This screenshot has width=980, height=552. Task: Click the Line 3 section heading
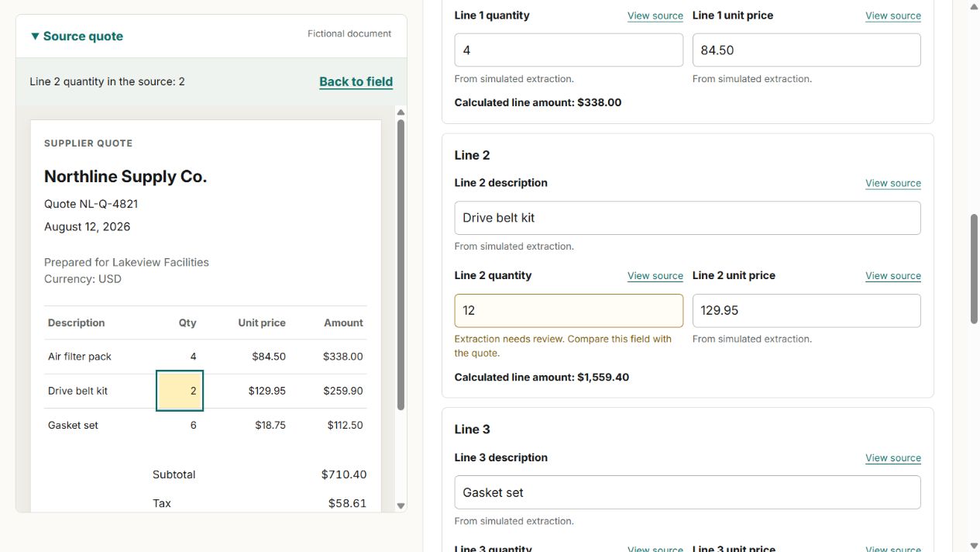tap(472, 430)
